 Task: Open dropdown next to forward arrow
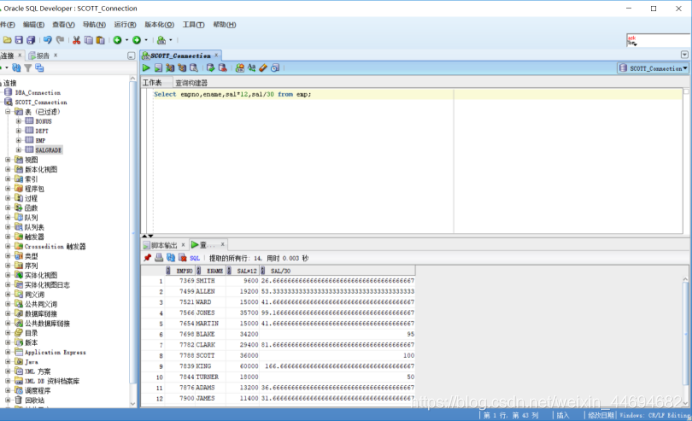click(146, 40)
